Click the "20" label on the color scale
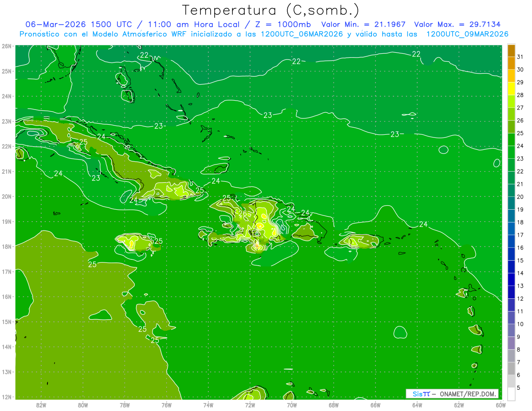Image resolution: width=532 pixels, height=411 pixels. pyautogui.click(x=520, y=197)
